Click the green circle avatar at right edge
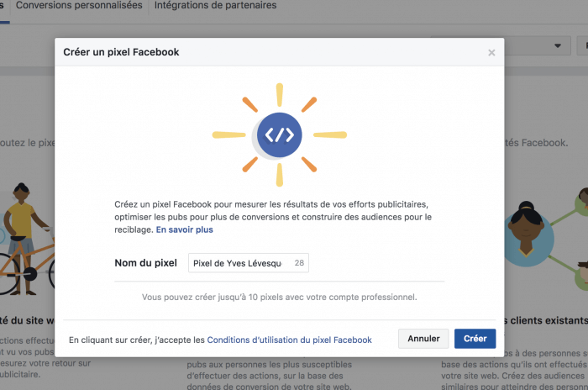 click(x=579, y=199)
